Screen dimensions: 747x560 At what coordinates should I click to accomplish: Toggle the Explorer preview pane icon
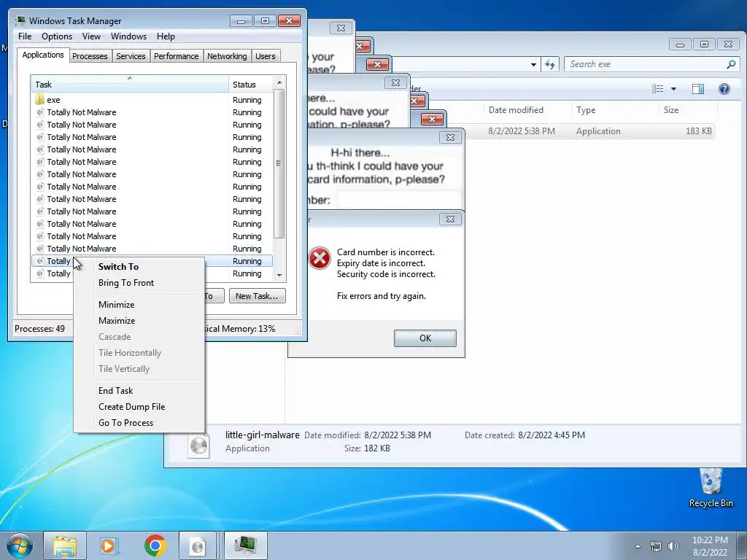pos(698,88)
